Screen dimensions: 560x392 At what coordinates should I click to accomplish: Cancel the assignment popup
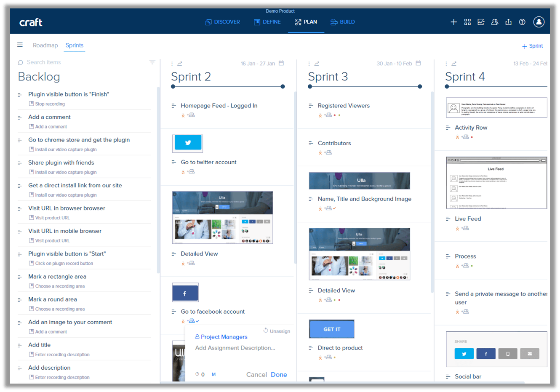(x=256, y=375)
